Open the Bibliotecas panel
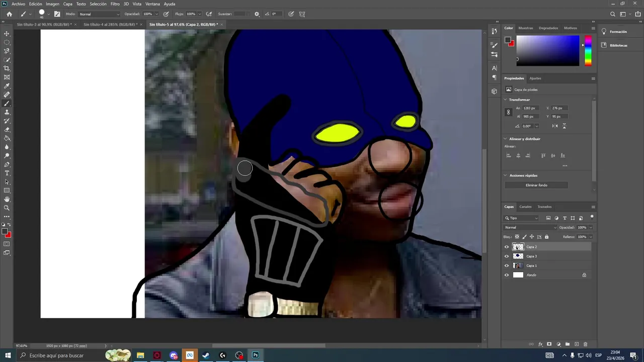Screen dimensions: 644x362 (618, 45)
